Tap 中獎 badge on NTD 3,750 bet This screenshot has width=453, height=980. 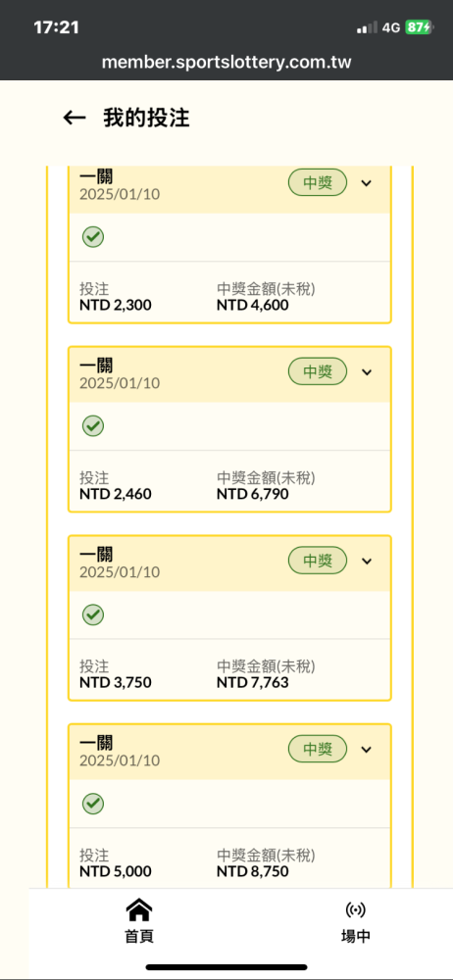pyautogui.click(x=318, y=561)
